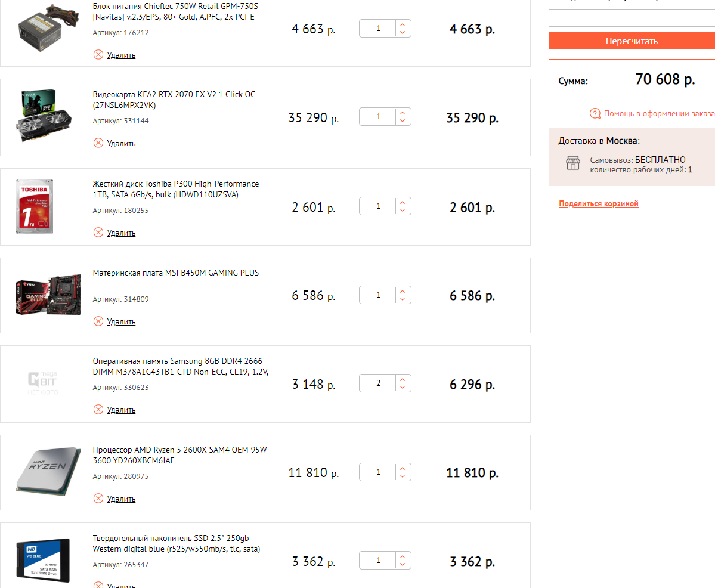Click the delete icon for Chieftec power supply

point(98,55)
